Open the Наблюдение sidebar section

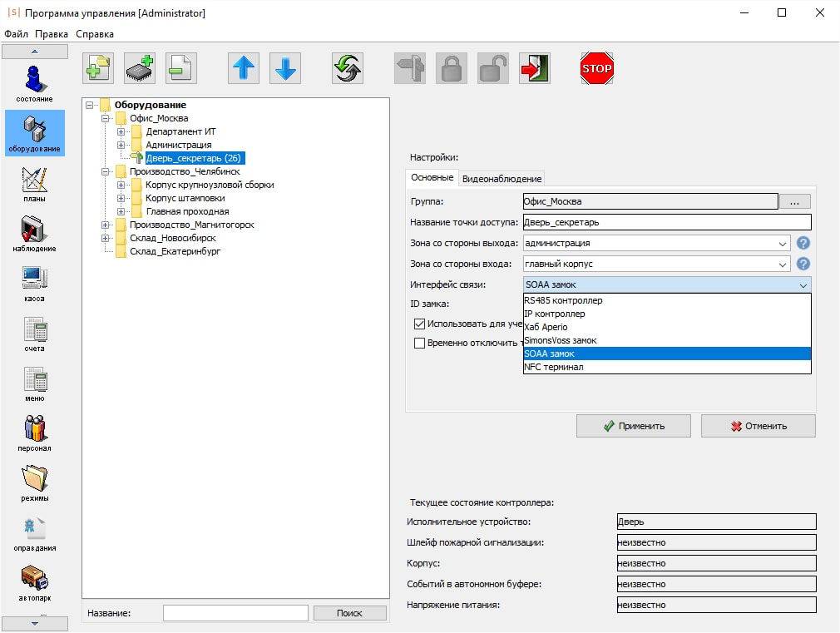(35, 234)
